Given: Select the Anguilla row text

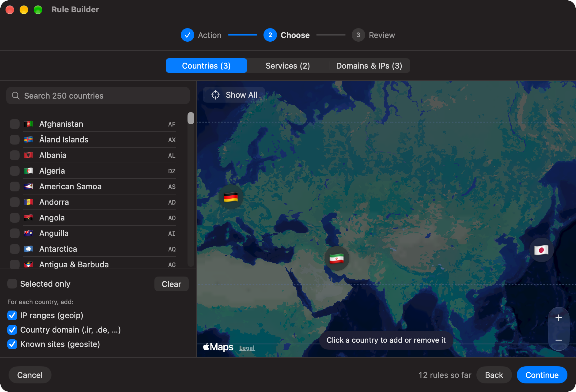Looking at the screenshot, I should click(x=54, y=233).
